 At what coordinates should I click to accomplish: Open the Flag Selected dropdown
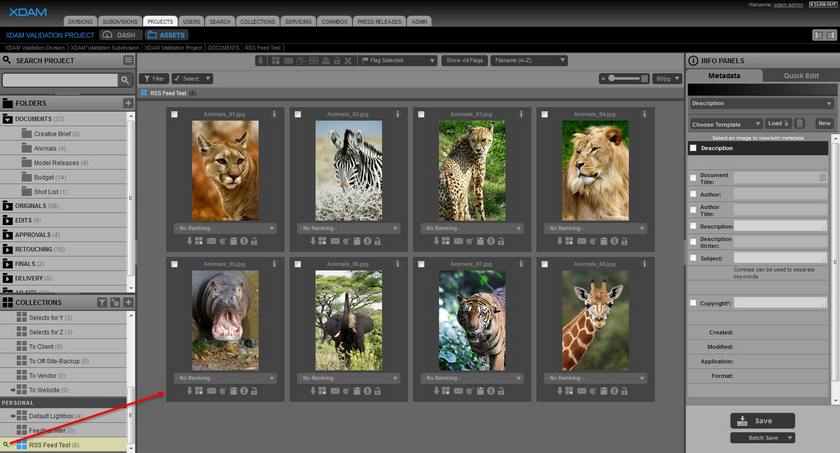[398, 60]
